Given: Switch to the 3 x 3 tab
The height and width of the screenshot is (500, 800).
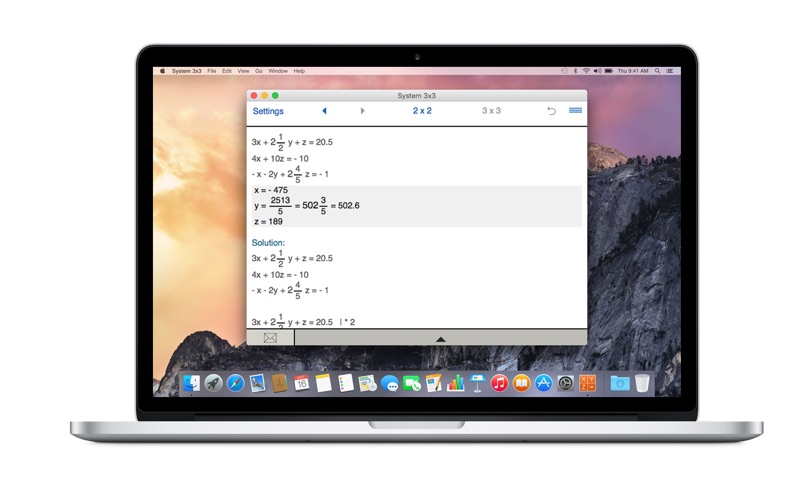Looking at the screenshot, I should tap(491, 111).
